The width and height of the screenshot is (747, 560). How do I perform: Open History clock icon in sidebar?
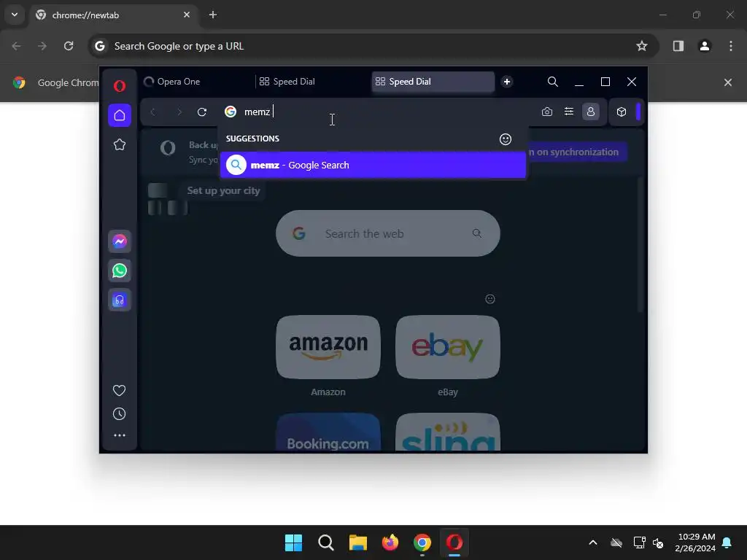click(x=119, y=414)
